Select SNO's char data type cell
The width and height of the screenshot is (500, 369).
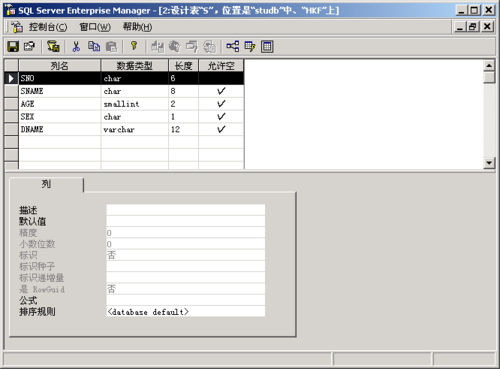[x=135, y=78]
